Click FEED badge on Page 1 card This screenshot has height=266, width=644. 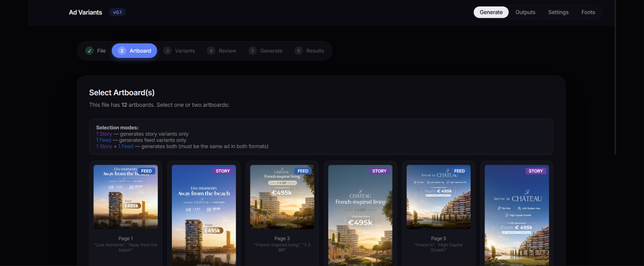coord(146,171)
